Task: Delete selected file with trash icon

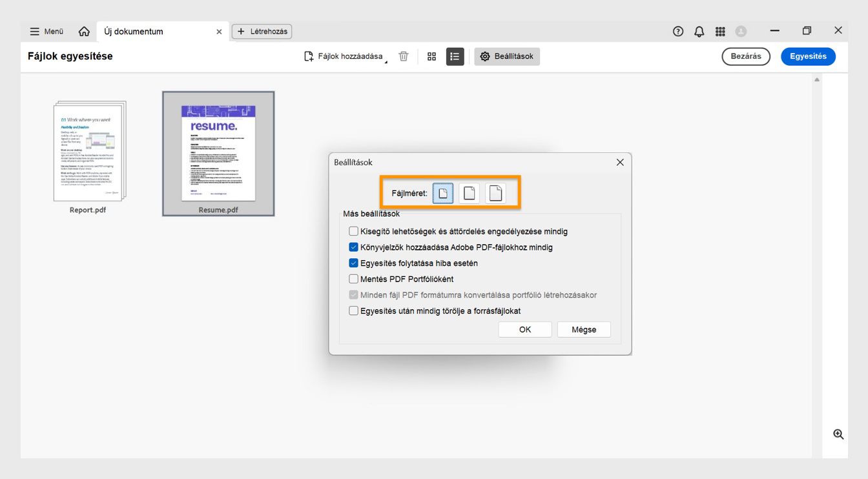Action: point(404,56)
